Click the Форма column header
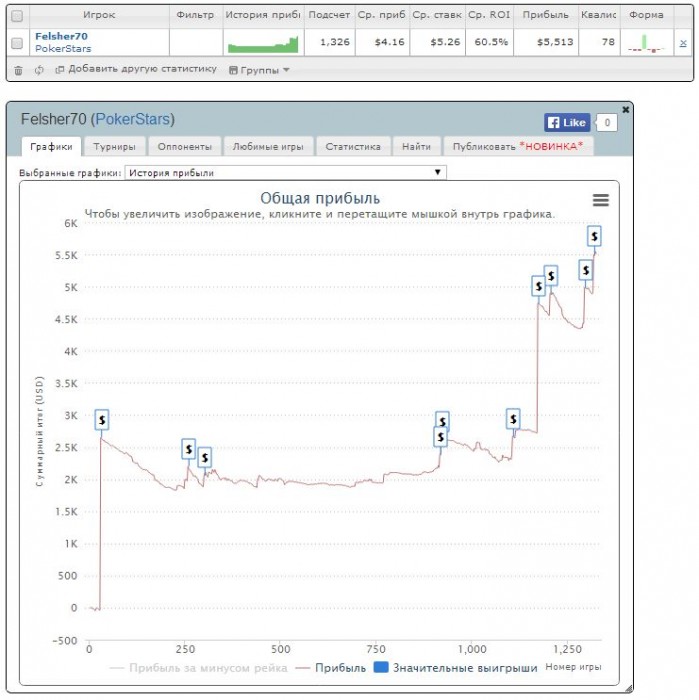Screen dimensions: 699x700 pos(646,15)
